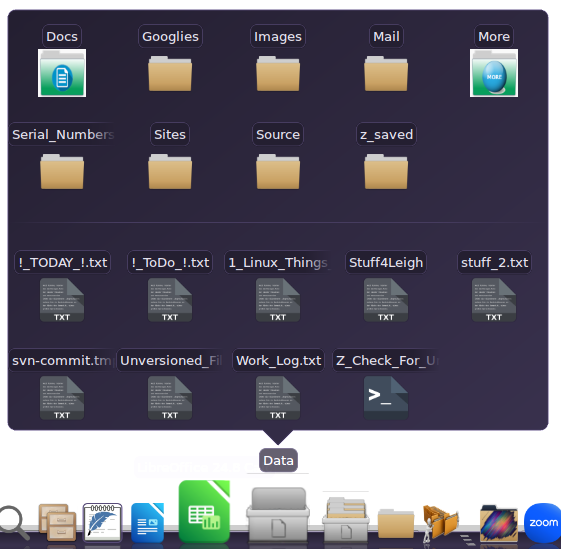Open the !_ToDo_!.txt file icon
Screen dimensions: 561x549
pos(170,300)
